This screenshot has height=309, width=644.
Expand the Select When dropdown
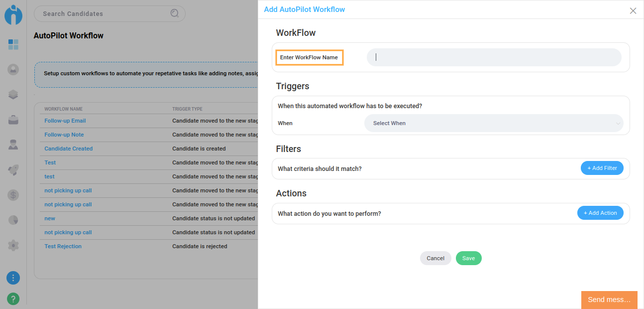coord(493,123)
